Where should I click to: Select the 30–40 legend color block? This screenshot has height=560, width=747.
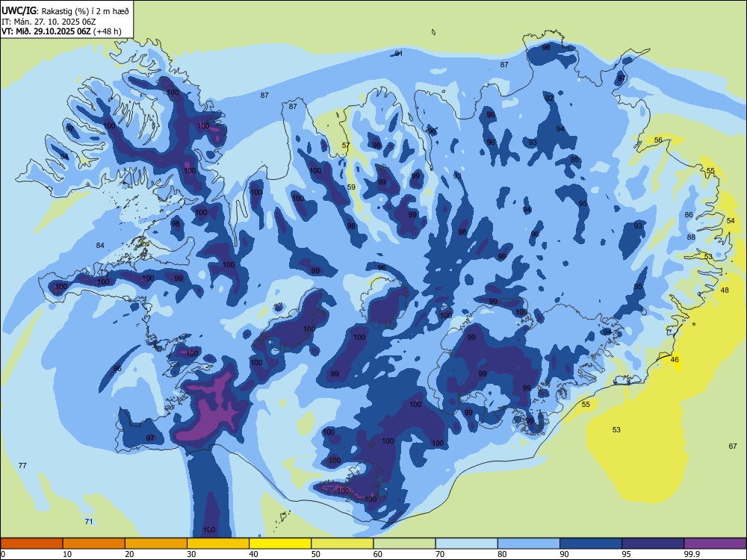coord(218,544)
